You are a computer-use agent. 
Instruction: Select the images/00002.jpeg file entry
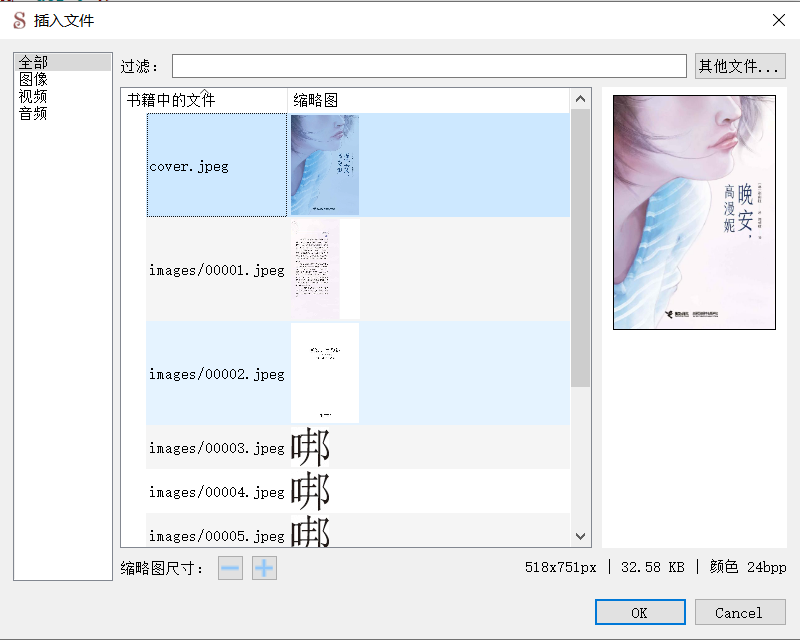click(217, 373)
